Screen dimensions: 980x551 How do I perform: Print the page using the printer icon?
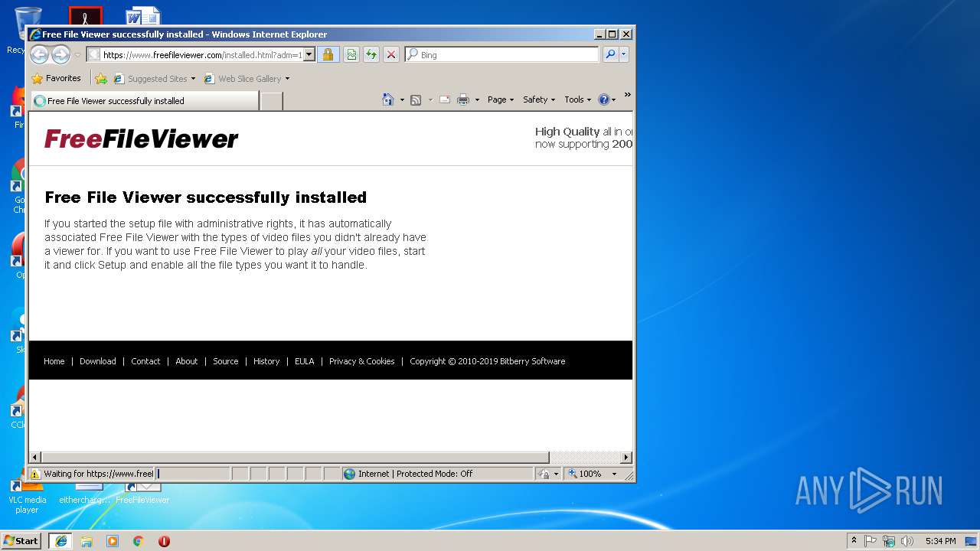tap(463, 99)
